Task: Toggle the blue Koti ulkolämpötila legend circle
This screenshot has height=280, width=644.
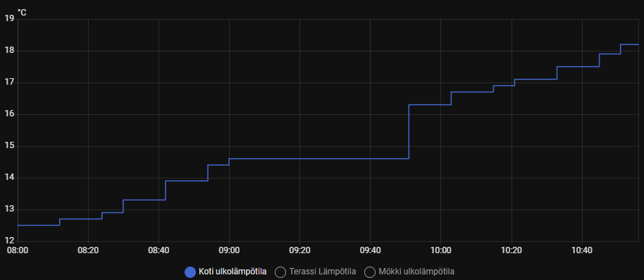Action: 190,272
